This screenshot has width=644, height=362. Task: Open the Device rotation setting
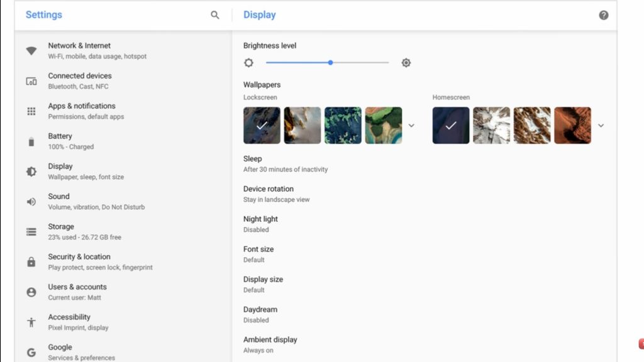pyautogui.click(x=276, y=194)
